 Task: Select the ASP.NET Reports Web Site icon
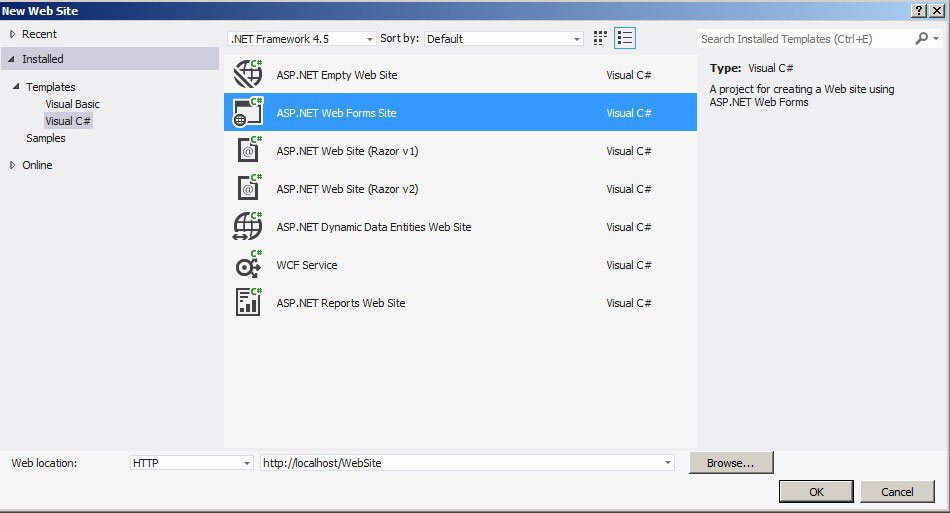247,303
